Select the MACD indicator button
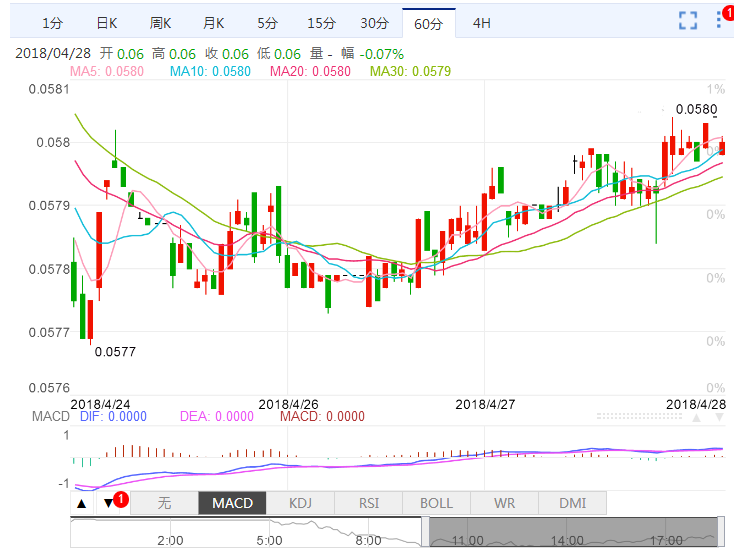Screen dimensions: 734x550 (x=232, y=503)
